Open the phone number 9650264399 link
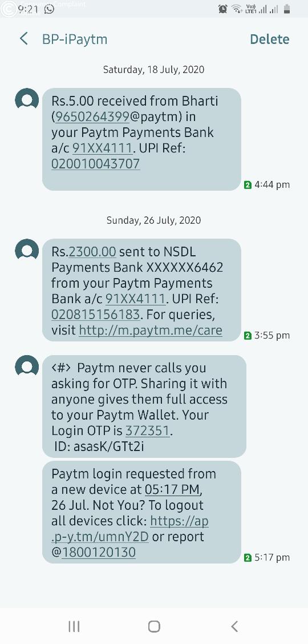 tap(93, 117)
